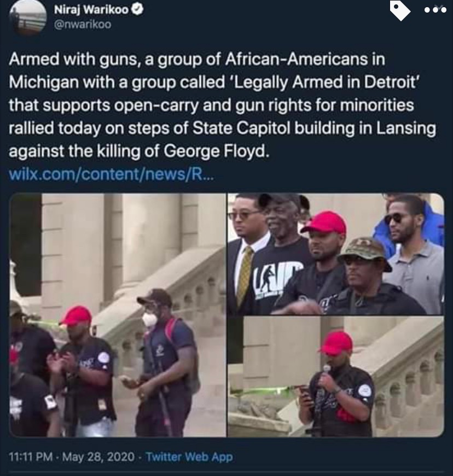Image resolution: width=453 pixels, height=476 pixels.
Task: Click the tweet text about Legally Armed in Detroit
Action: tap(222, 105)
